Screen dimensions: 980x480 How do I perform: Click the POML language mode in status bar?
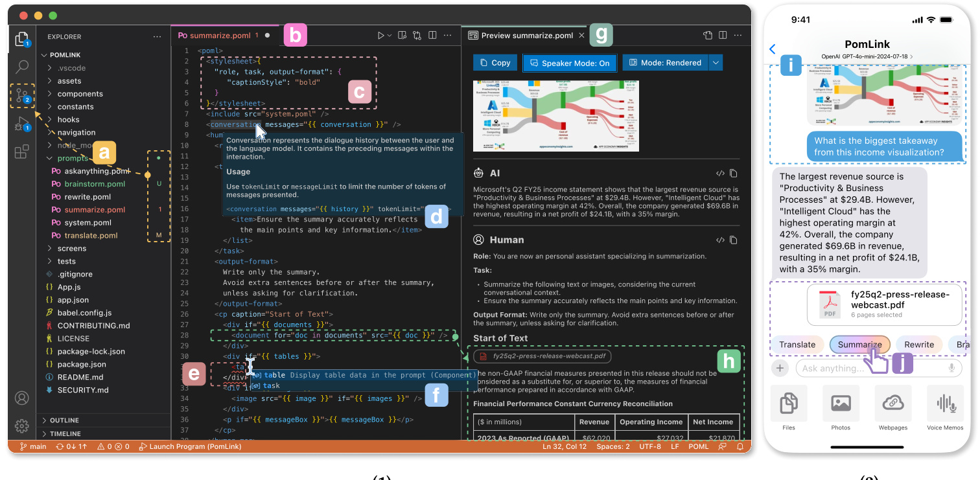tap(699, 446)
